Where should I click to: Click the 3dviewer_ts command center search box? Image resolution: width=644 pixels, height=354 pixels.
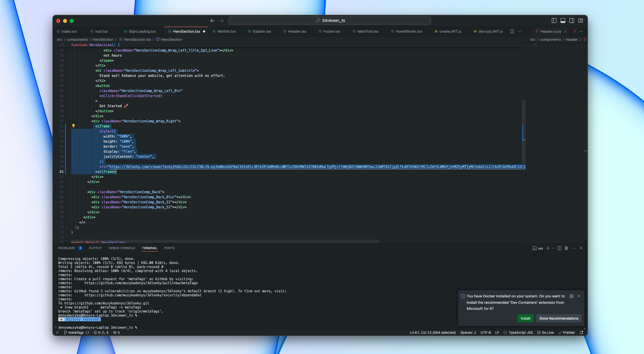tap(330, 21)
